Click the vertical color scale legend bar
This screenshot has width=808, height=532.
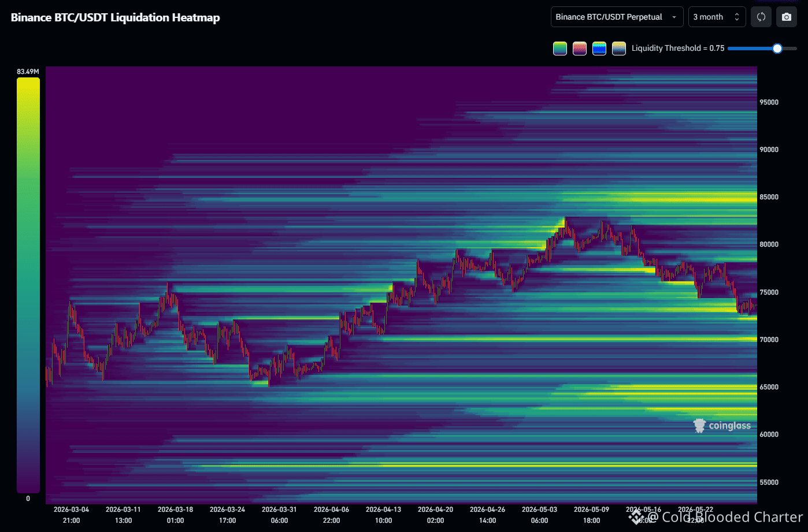point(28,285)
